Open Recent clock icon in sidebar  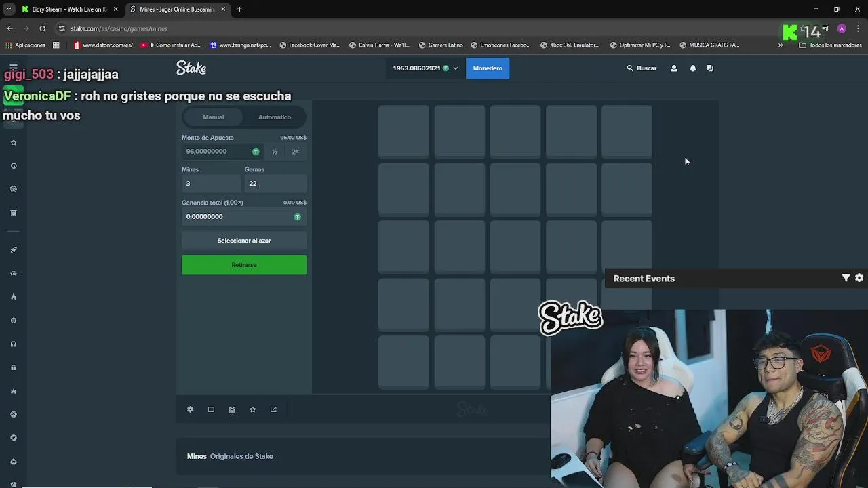point(13,166)
